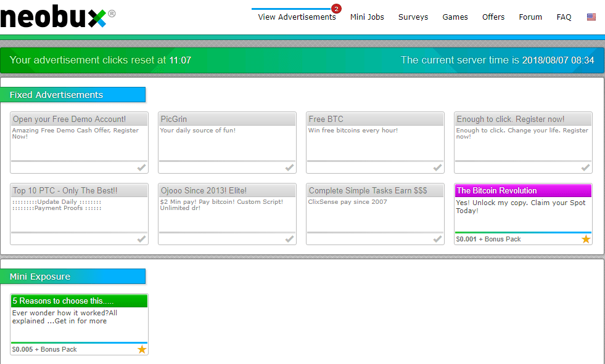This screenshot has width=605, height=364.
Task: Open the FAQ page
Action: click(x=564, y=17)
